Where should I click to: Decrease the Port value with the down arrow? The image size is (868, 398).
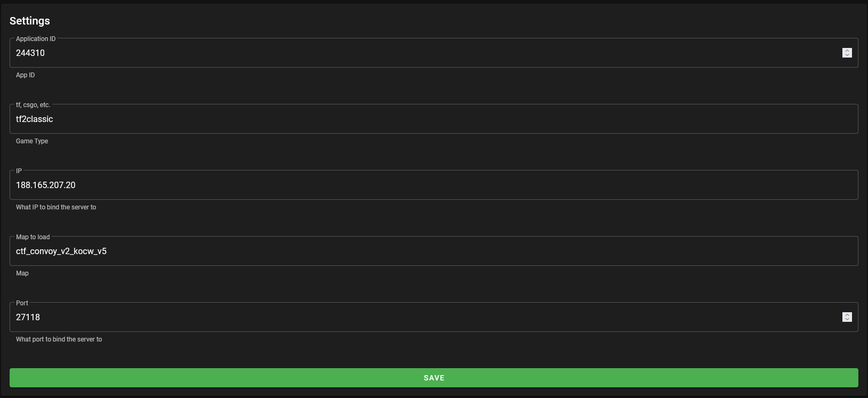click(x=847, y=320)
